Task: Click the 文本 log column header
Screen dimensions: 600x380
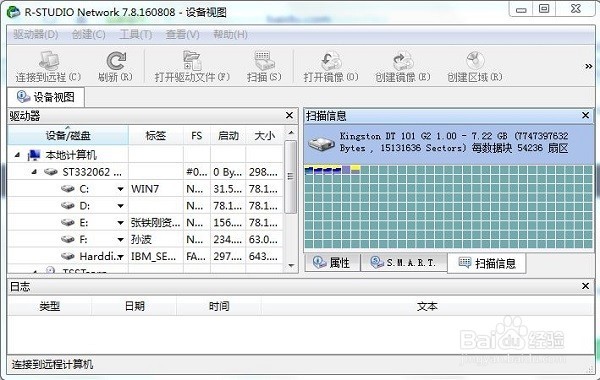Action: point(427,306)
